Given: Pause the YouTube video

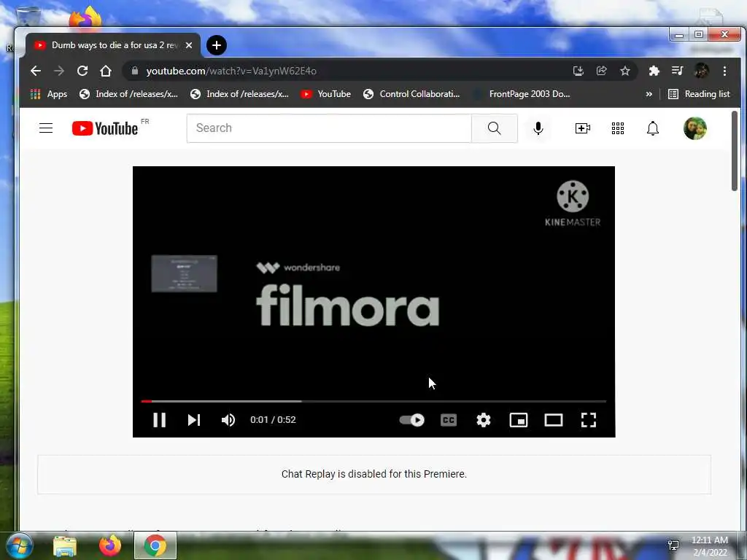Looking at the screenshot, I should point(159,419).
